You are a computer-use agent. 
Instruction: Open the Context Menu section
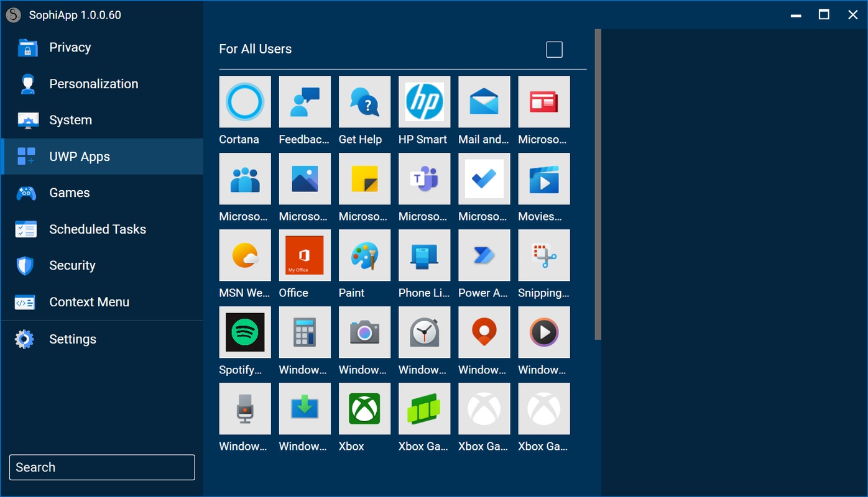coord(89,303)
